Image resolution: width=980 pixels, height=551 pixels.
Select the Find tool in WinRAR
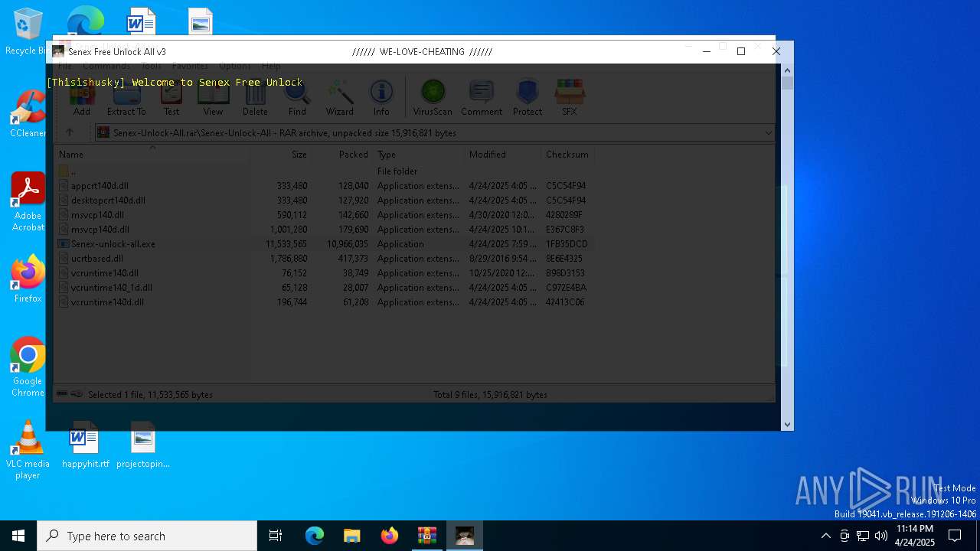pyautogui.click(x=297, y=98)
